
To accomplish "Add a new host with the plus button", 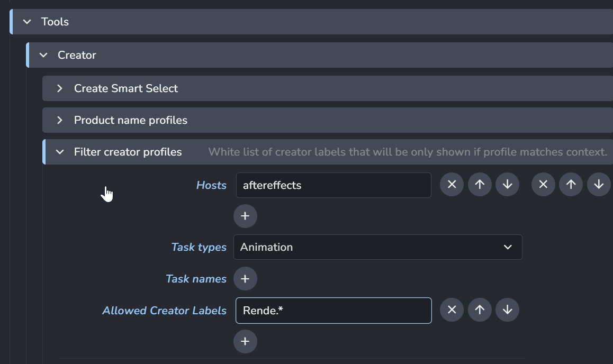I will 245,216.
